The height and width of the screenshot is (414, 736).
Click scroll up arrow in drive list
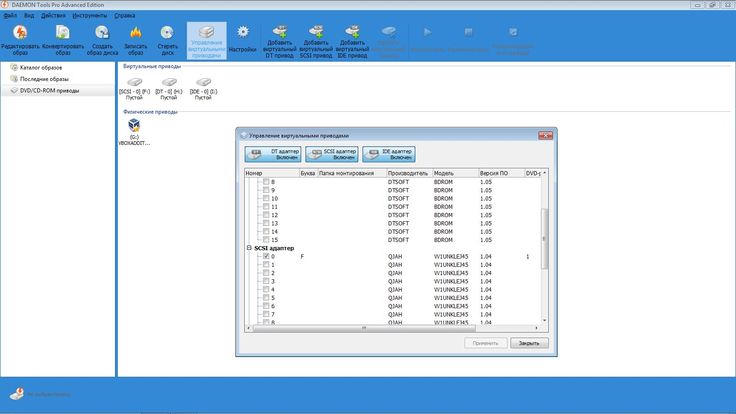coord(544,173)
